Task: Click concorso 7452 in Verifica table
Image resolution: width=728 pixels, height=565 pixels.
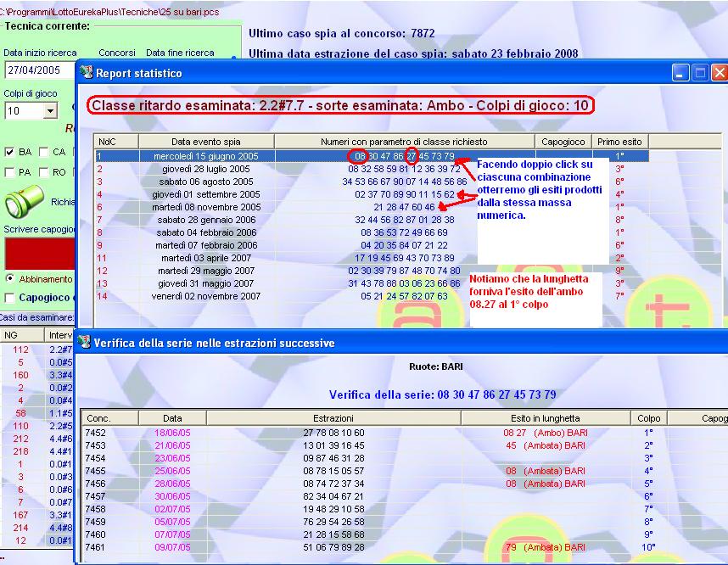Action: coord(96,433)
